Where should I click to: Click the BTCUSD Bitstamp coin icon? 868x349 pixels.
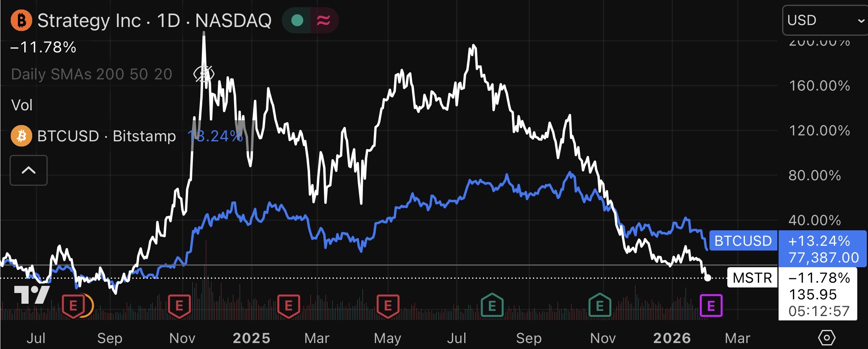click(21, 136)
